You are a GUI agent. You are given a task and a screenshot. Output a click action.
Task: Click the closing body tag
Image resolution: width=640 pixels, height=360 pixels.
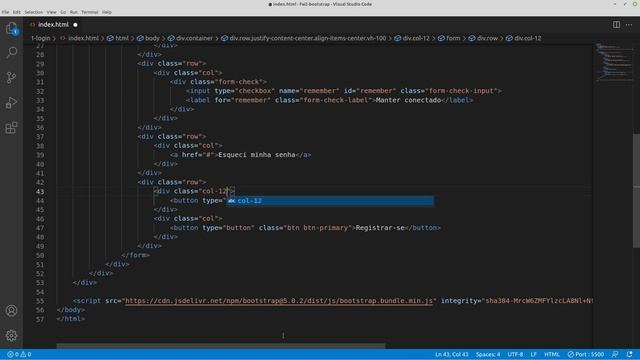[x=71, y=310]
